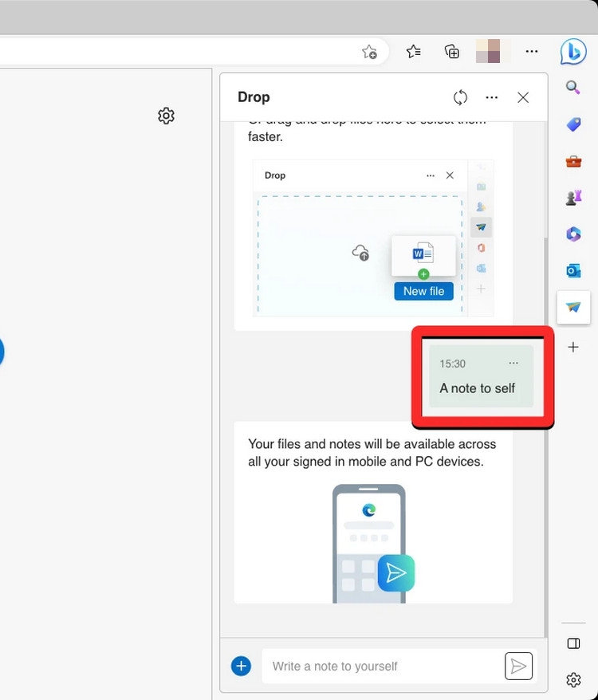This screenshot has width=598, height=700.
Task: Click the Drop panel vertical scrollbar
Action: 545,437
